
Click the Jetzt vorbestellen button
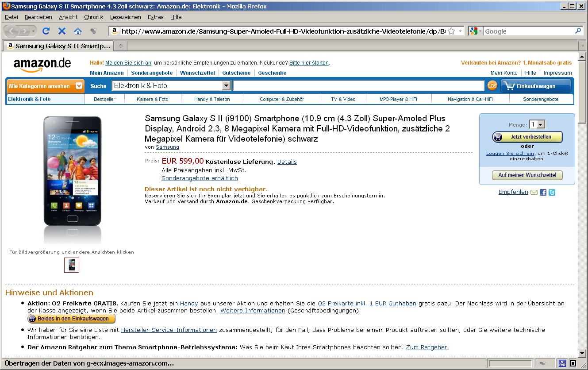(x=527, y=137)
